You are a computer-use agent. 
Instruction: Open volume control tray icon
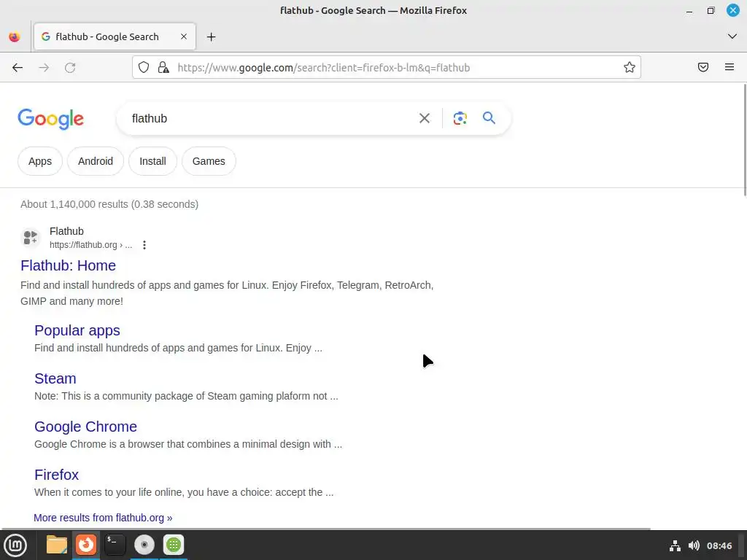coord(694,545)
